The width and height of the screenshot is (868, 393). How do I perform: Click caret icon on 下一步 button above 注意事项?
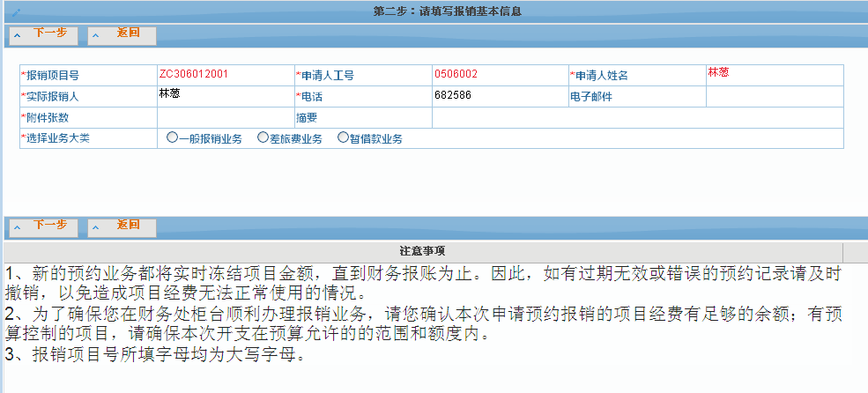pos(18,228)
